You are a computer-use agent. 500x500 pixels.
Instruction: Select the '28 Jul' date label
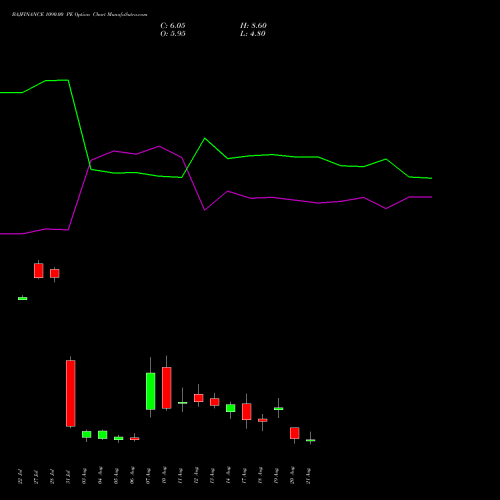click(52, 477)
